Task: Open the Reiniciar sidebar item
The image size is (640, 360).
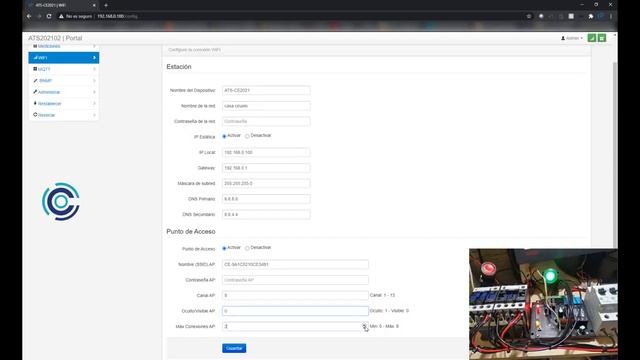Action: [64, 115]
